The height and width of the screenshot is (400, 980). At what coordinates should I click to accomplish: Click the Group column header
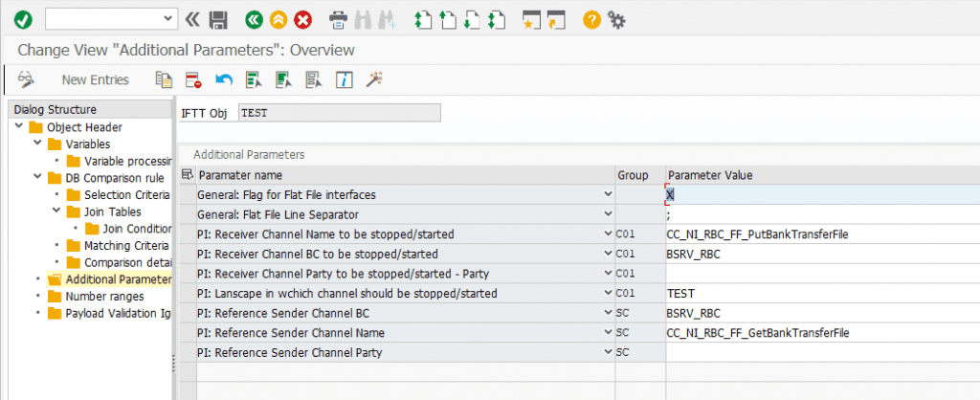640,175
